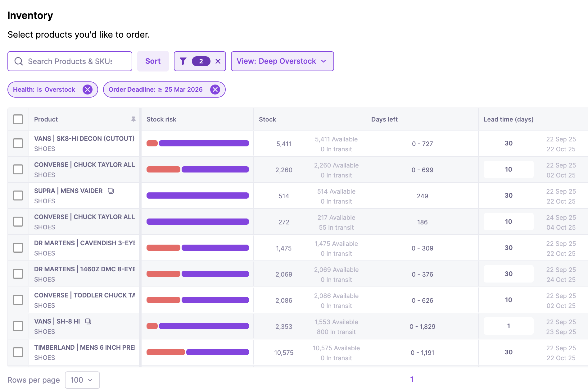Click the 55 In transit text

[x=336, y=228]
